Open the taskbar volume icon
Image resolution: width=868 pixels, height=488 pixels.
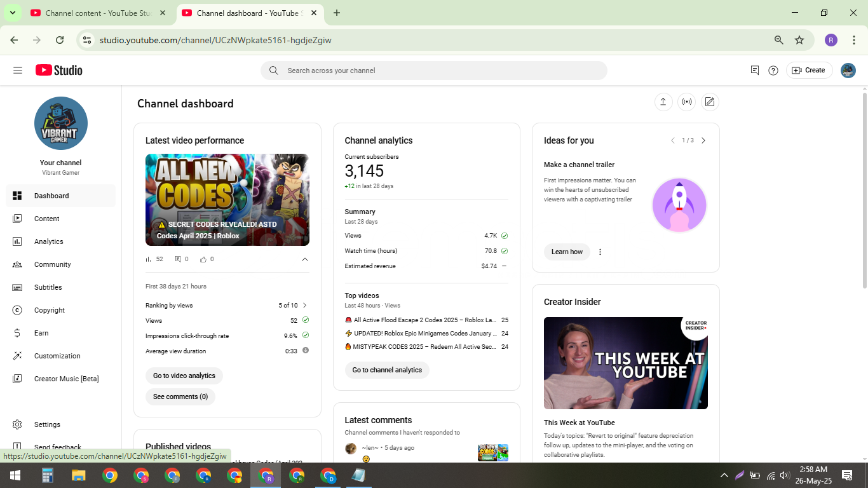[x=785, y=475]
